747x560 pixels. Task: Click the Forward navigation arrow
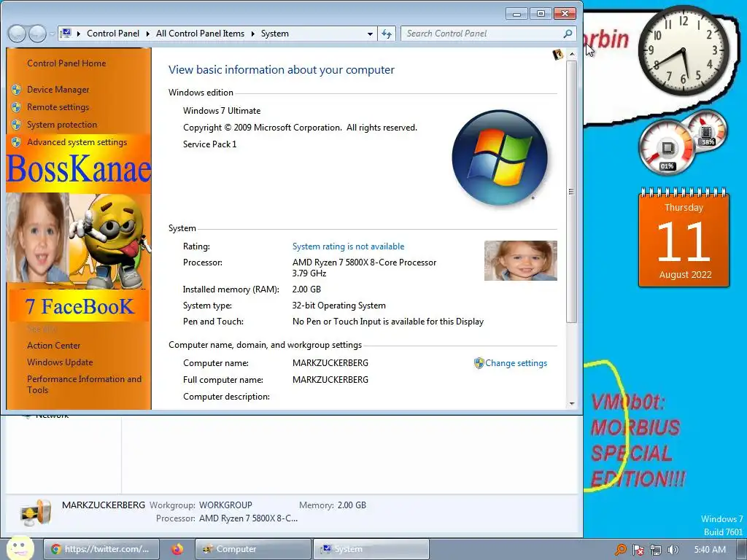38,34
